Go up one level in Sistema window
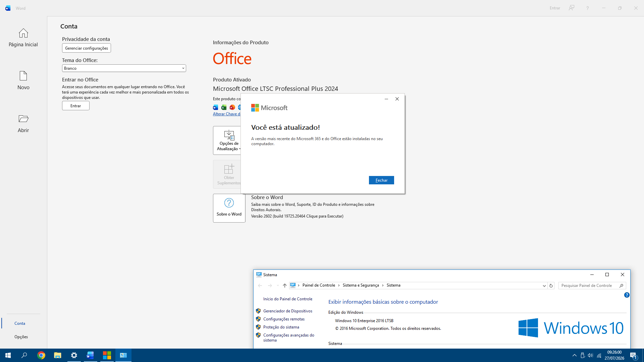Viewport: 644px width, 362px height. (x=285, y=286)
